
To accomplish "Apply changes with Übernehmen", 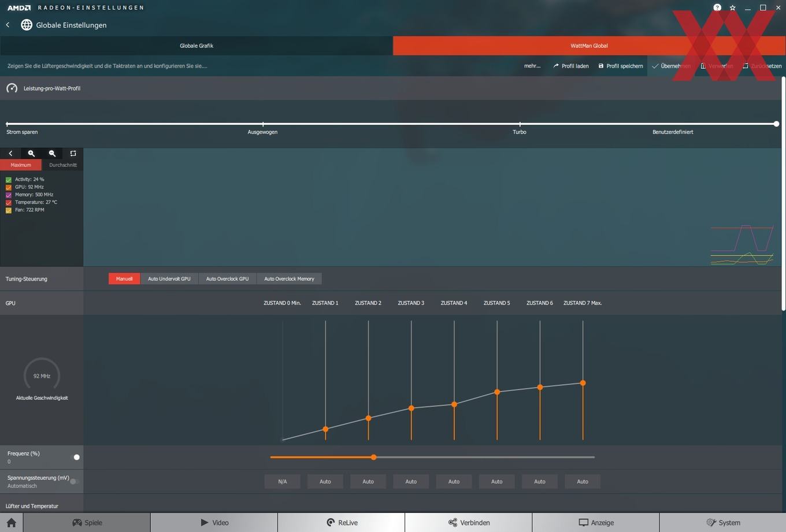I will click(671, 66).
